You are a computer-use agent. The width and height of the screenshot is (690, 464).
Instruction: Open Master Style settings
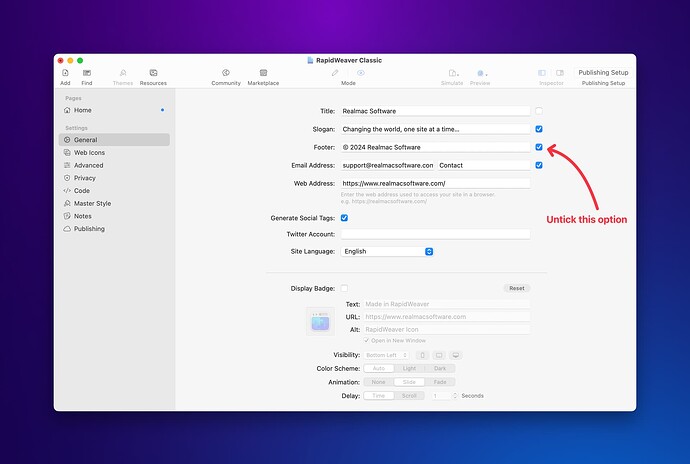pyautogui.click(x=114, y=203)
